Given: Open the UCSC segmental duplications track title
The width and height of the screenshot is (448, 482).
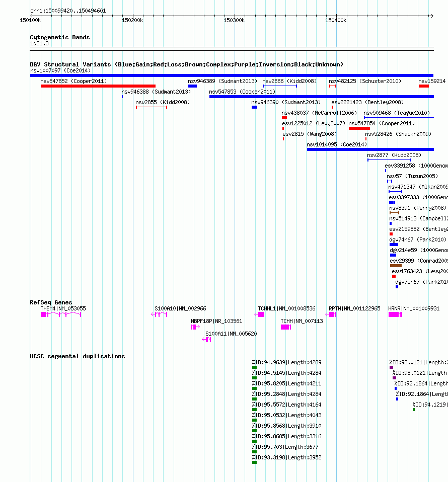Looking at the screenshot, I should 78,356.
